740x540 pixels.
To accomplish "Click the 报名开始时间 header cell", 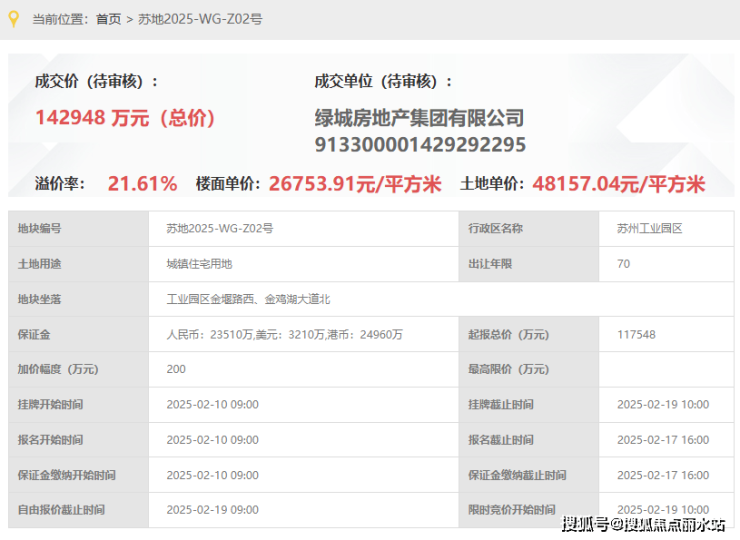I will point(78,440).
